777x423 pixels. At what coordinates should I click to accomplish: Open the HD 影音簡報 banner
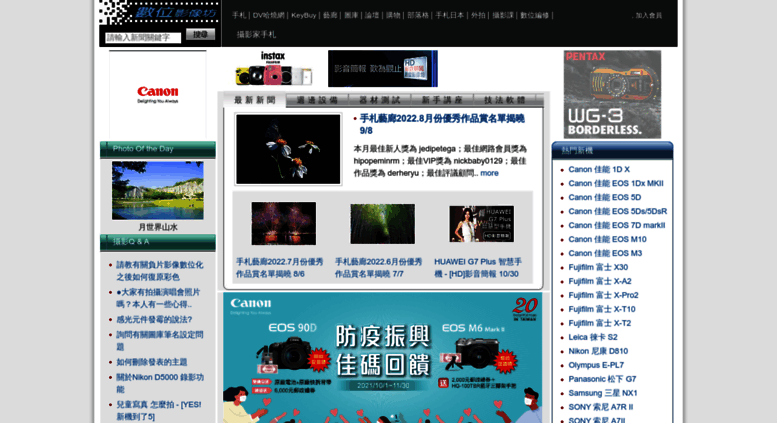383,68
